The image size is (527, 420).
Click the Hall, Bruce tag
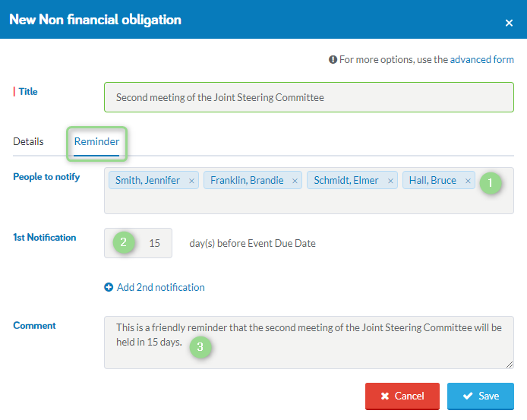coord(439,180)
